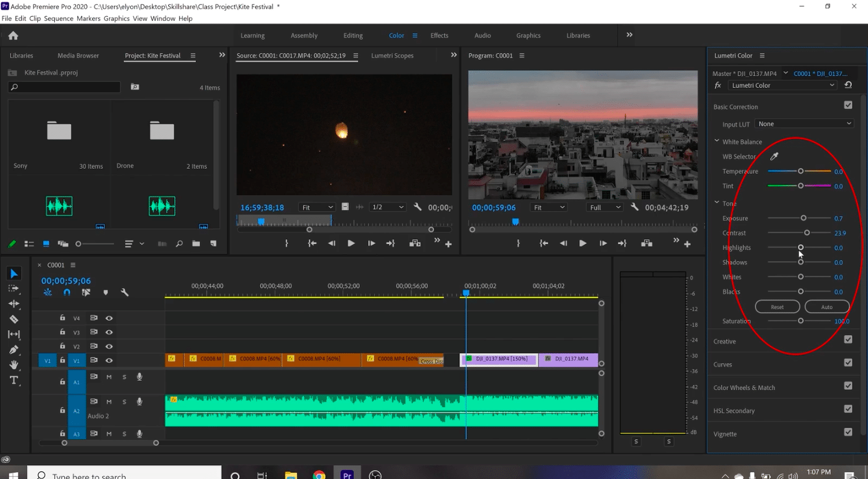Select the Type tool
The width and height of the screenshot is (868, 479).
pos(14,380)
